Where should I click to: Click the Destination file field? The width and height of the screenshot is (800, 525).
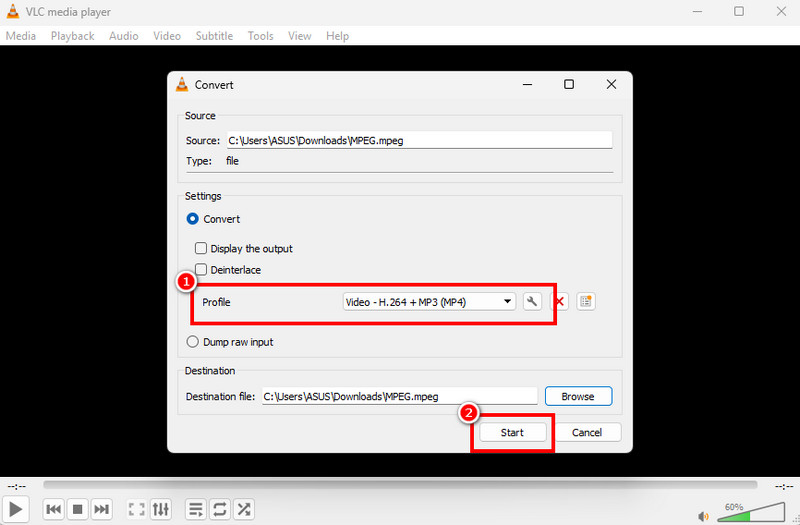tap(399, 396)
